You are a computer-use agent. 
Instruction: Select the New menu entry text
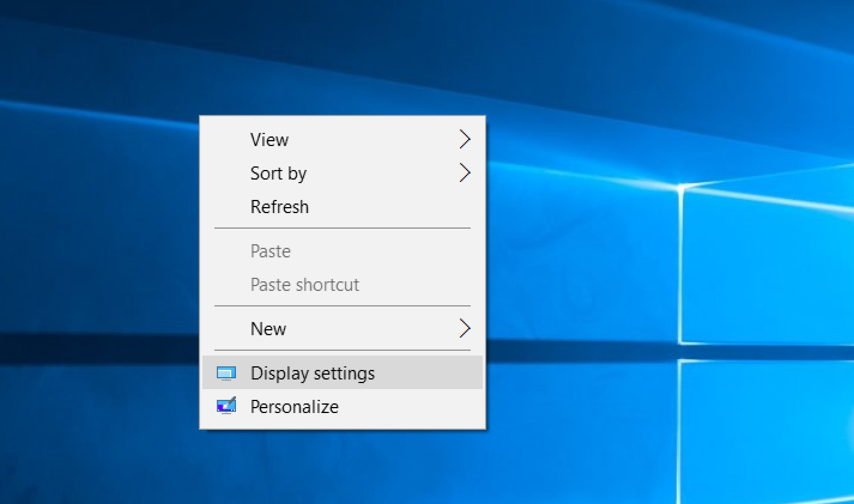click(268, 329)
